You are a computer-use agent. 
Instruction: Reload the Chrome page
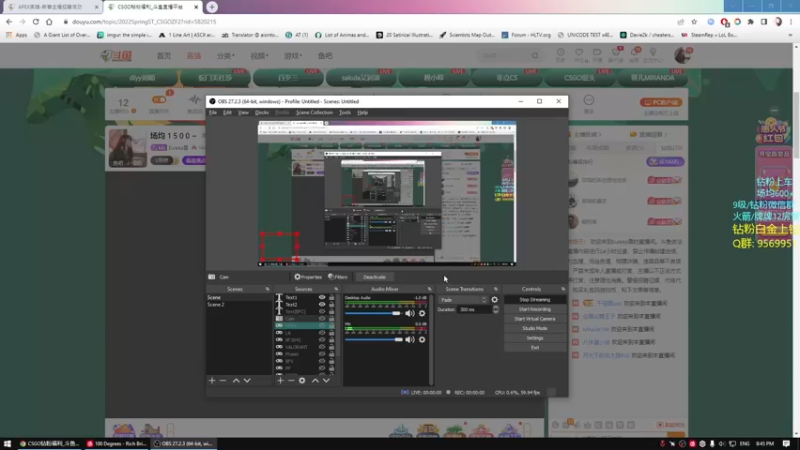pos(36,22)
